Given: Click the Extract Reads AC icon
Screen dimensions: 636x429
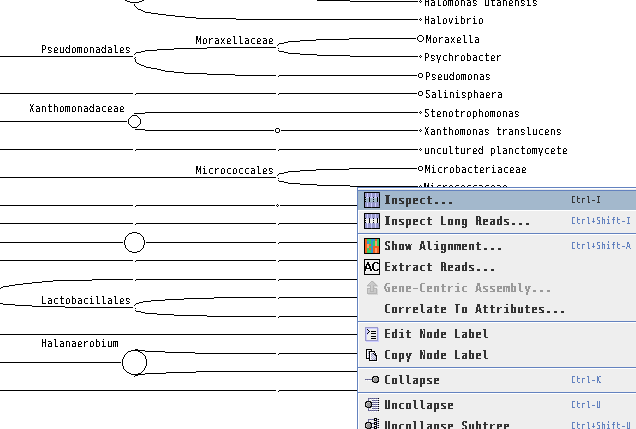Looking at the screenshot, I should coord(372,267).
